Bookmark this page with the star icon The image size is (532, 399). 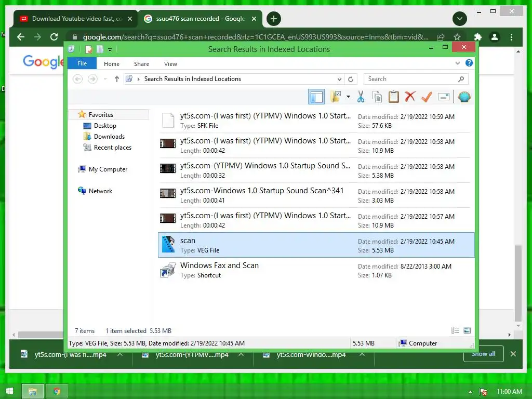[x=457, y=37]
